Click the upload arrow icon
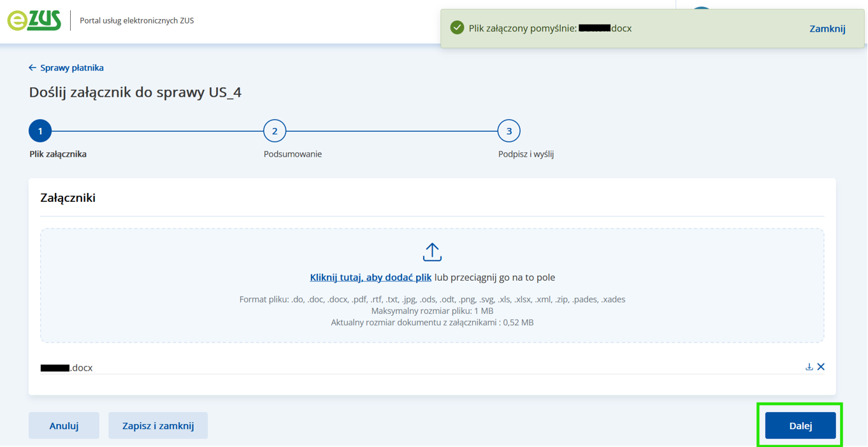Viewport: 868px width, 447px height. (432, 252)
